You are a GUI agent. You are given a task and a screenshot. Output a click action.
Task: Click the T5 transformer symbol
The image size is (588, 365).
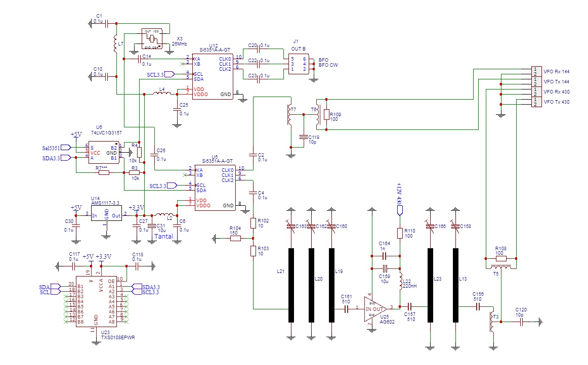pyautogui.click(x=501, y=267)
